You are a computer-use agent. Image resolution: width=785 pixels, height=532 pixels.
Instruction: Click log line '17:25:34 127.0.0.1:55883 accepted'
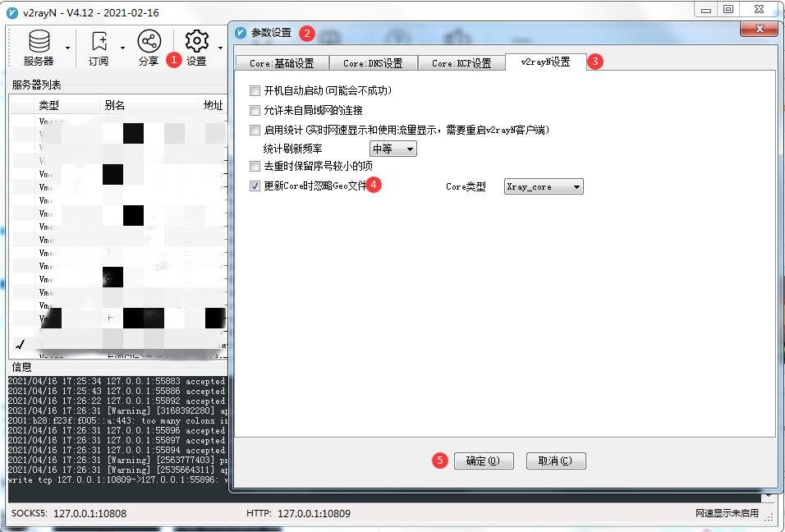(x=117, y=382)
